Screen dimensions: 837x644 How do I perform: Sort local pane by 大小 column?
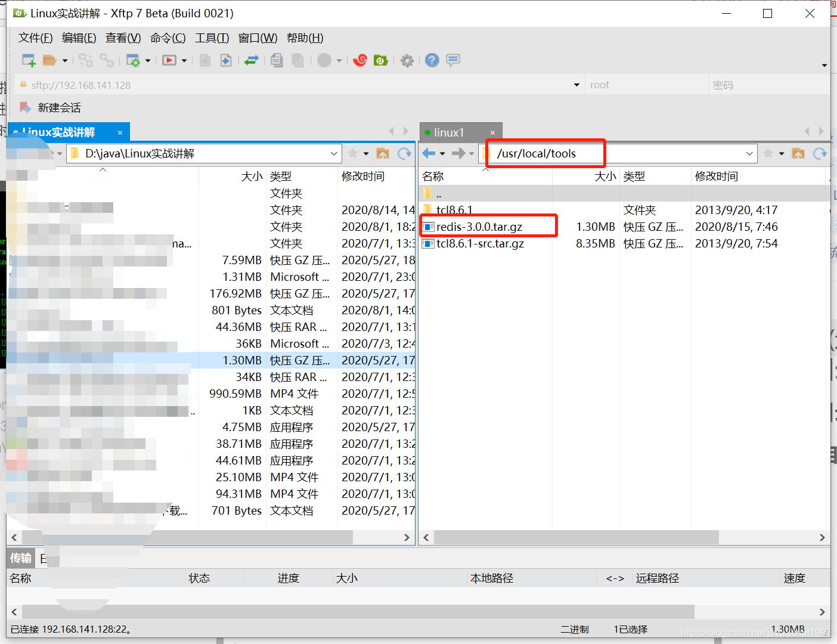[252, 177]
